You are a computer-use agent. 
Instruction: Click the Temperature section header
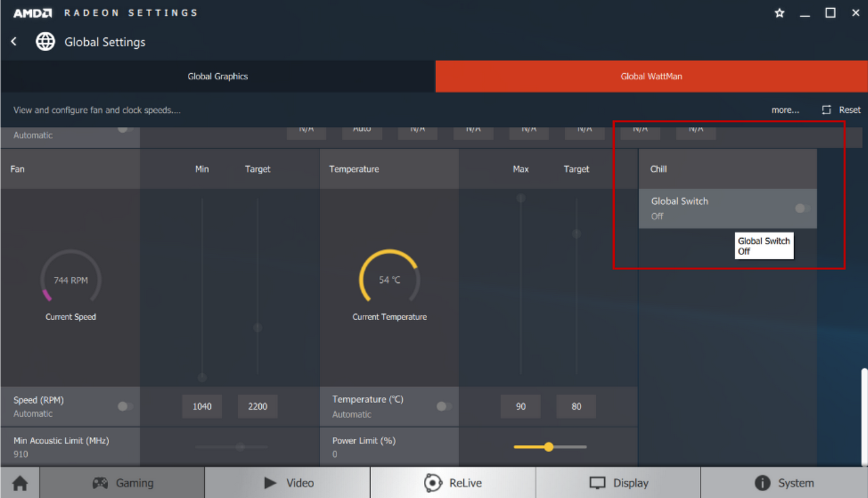click(389, 169)
